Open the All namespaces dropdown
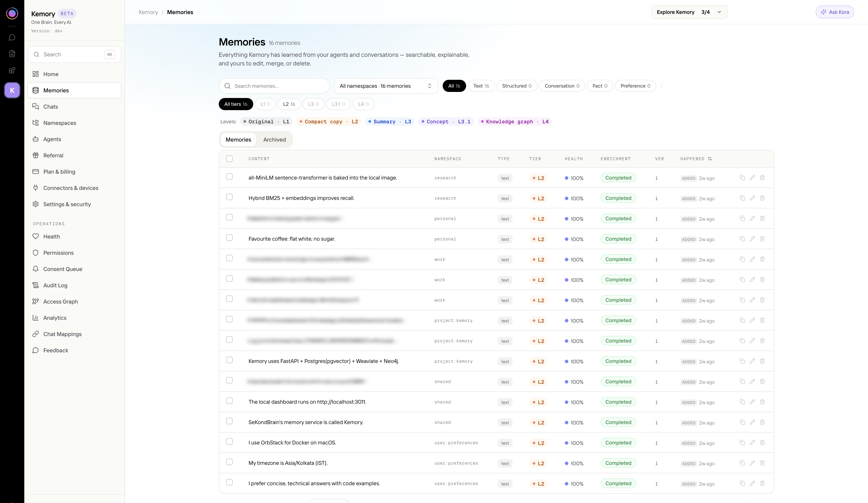 click(x=386, y=86)
